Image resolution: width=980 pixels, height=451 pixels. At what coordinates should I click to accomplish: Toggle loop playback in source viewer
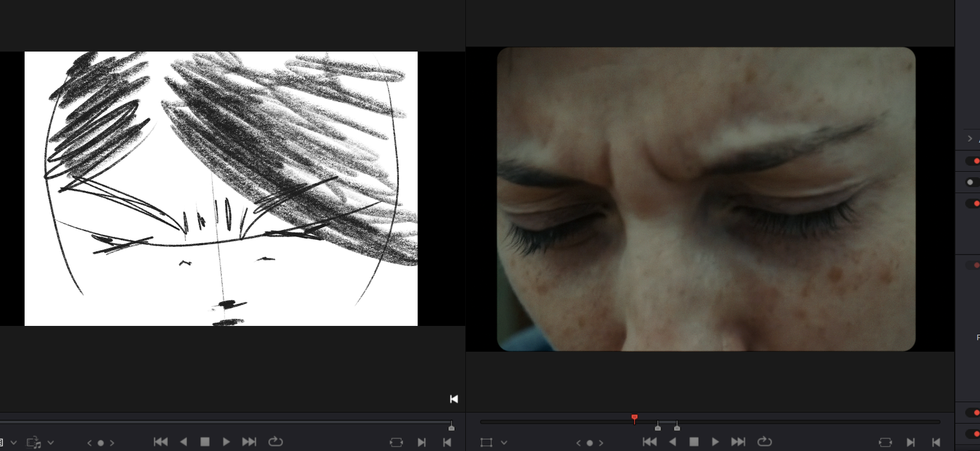coord(275,442)
